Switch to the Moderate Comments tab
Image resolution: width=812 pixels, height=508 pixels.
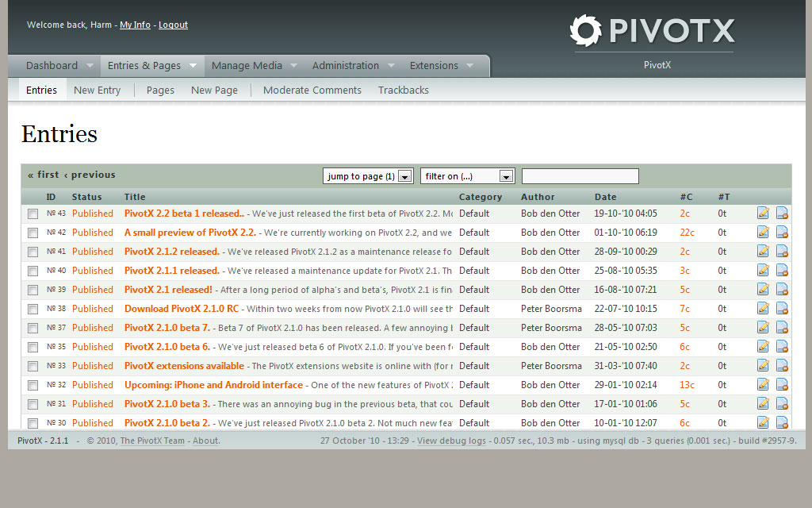coord(312,90)
